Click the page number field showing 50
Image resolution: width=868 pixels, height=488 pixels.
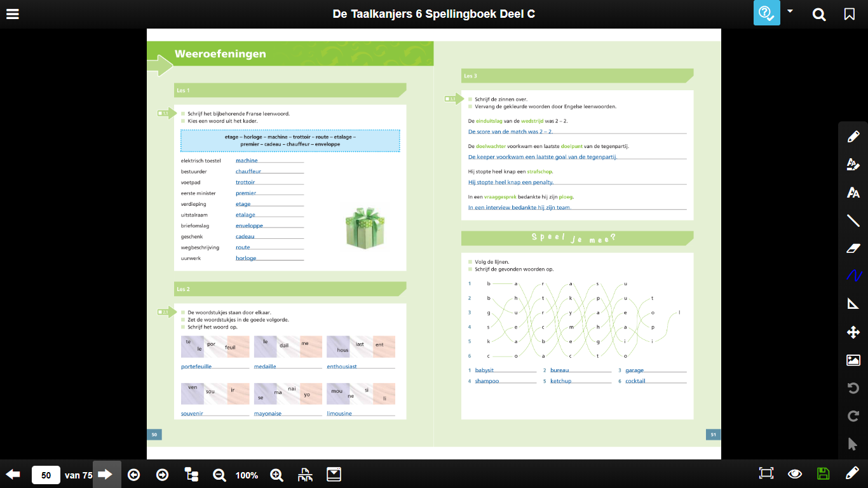tap(46, 475)
